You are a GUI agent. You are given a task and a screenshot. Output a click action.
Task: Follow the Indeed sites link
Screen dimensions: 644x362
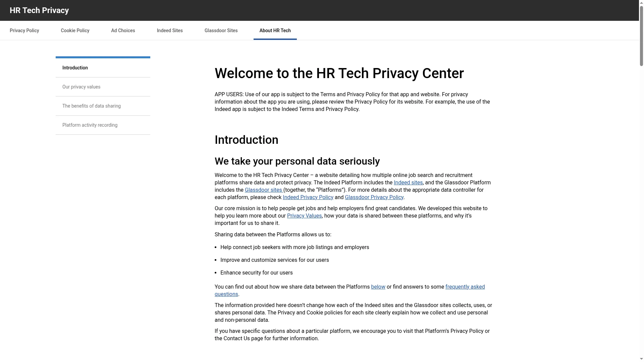408,183
